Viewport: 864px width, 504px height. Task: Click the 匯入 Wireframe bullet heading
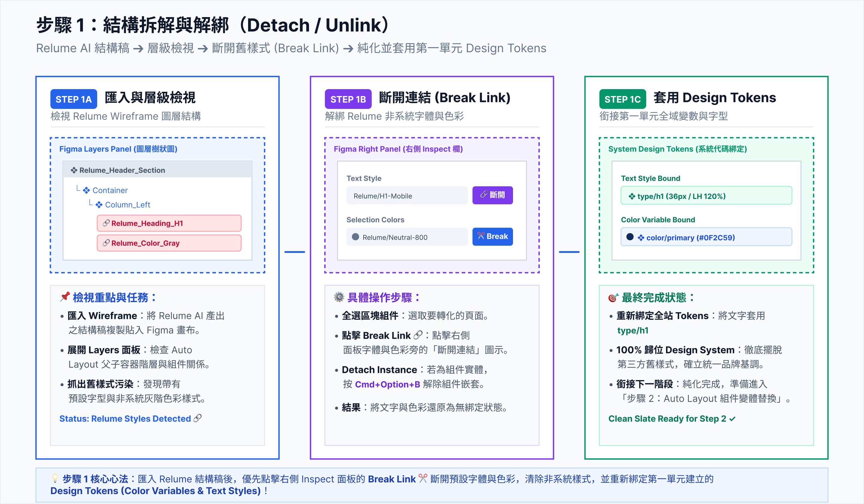[102, 315]
